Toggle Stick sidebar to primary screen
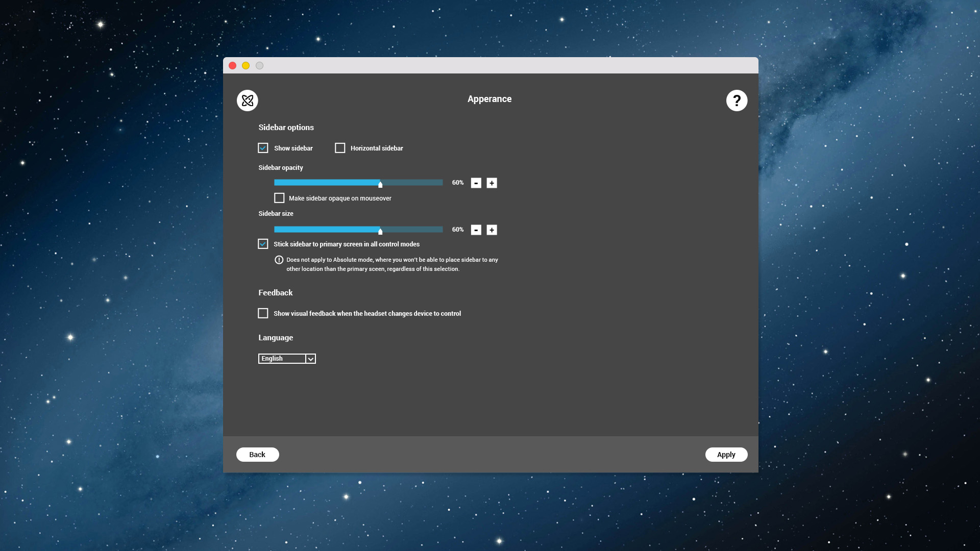 click(x=262, y=243)
